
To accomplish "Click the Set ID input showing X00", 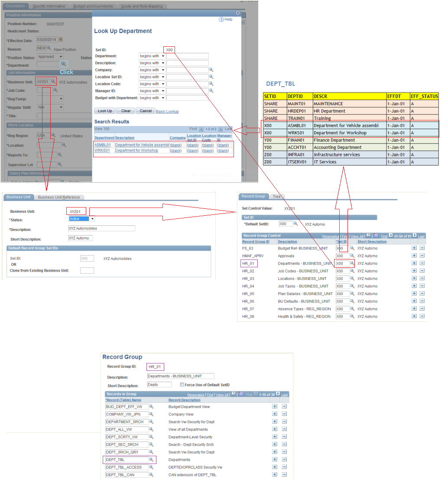I will [x=169, y=49].
